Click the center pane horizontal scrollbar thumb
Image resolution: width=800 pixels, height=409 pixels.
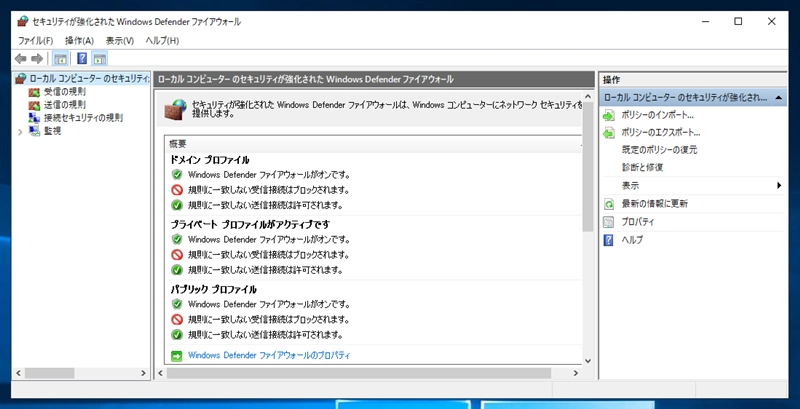359,373
